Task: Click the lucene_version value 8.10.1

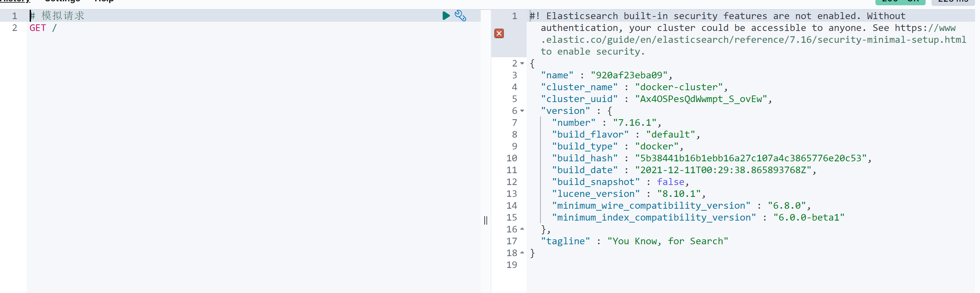Action: click(679, 194)
